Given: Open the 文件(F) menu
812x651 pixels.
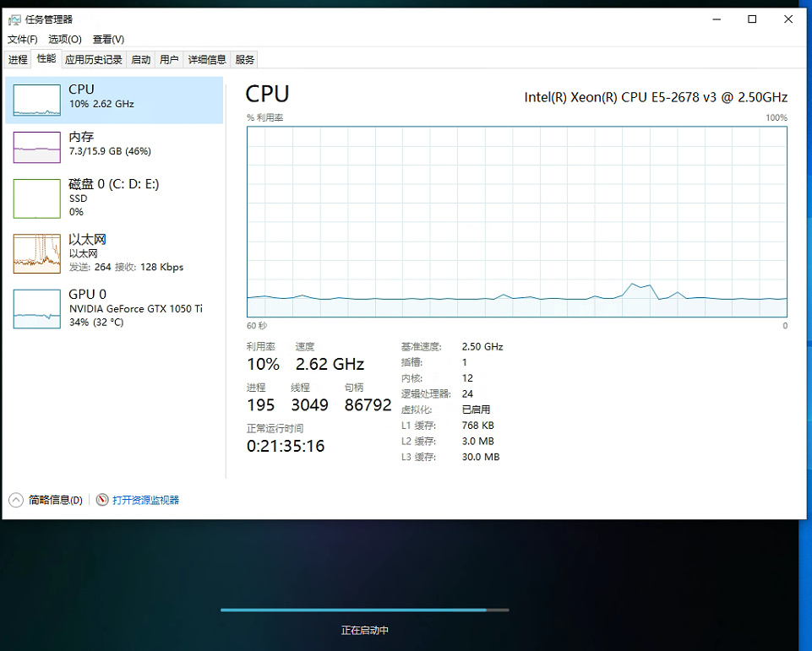Looking at the screenshot, I should (22, 40).
